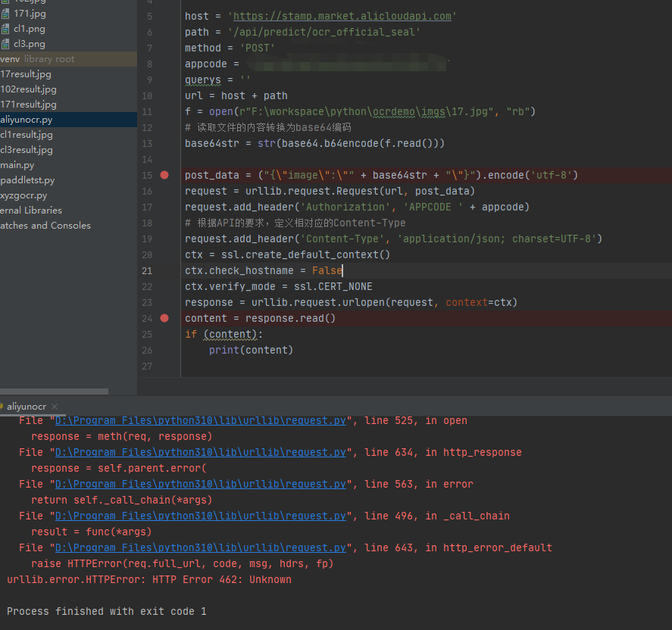Viewport: 672px width, 630px height.
Task: Open the request.py link at line 643
Action: tap(201, 547)
